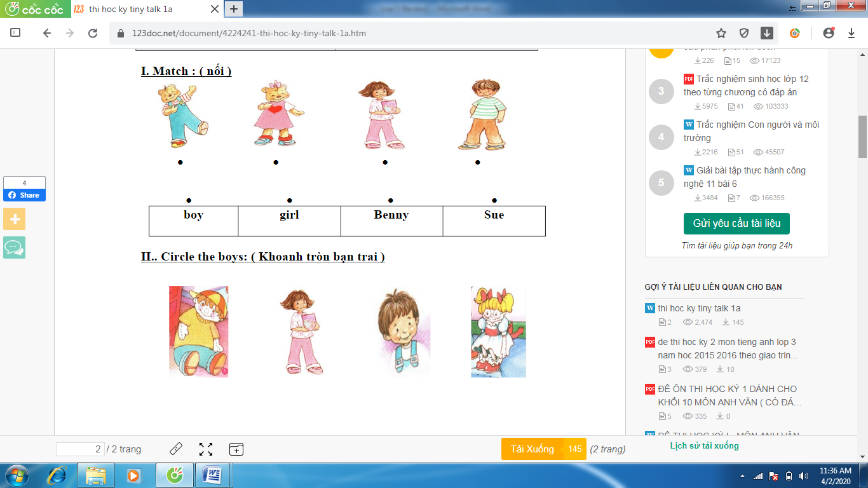This screenshot has width=868, height=488.
Task: Click the boy with orange cap picture
Action: 198,332
